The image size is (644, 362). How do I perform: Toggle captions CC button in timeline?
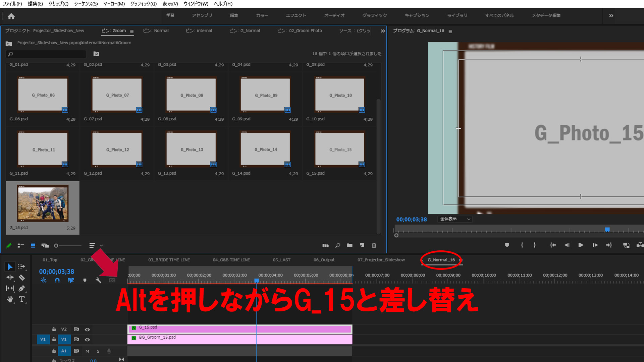click(112, 280)
